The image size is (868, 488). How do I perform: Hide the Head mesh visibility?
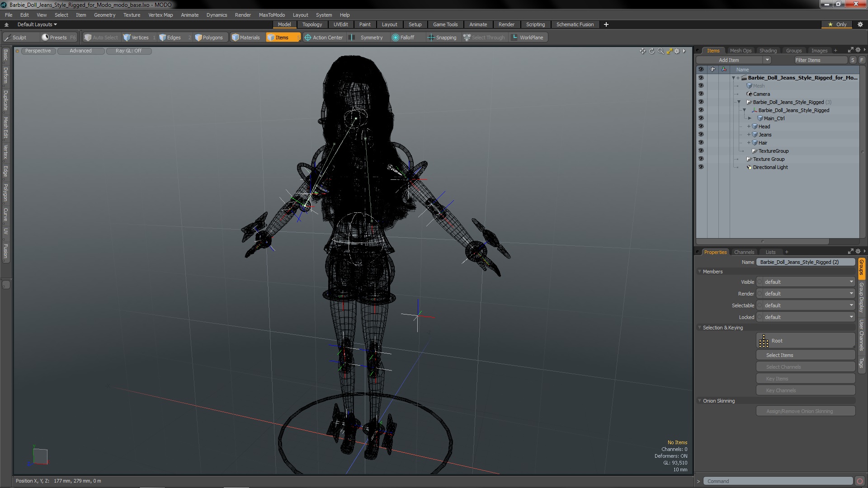click(x=701, y=127)
